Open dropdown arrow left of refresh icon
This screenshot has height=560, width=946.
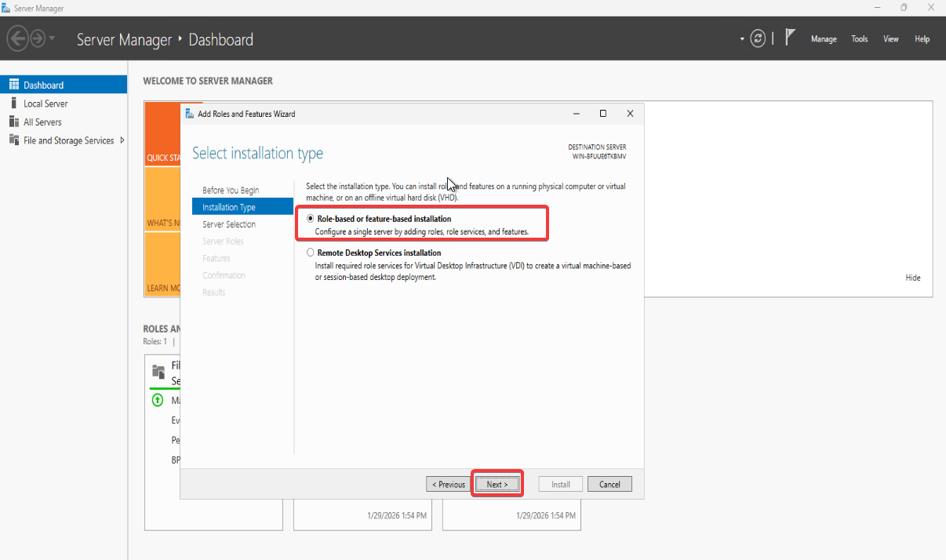[x=742, y=38]
